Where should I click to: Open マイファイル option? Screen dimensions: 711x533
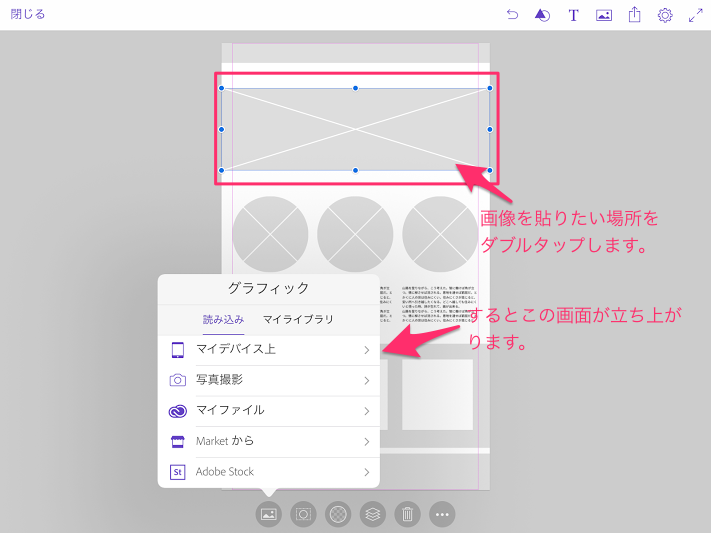pyautogui.click(x=269, y=411)
